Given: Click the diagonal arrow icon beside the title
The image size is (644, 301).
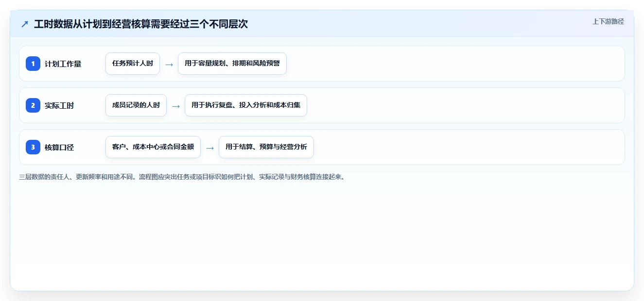Looking at the screenshot, I should pos(25,24).
